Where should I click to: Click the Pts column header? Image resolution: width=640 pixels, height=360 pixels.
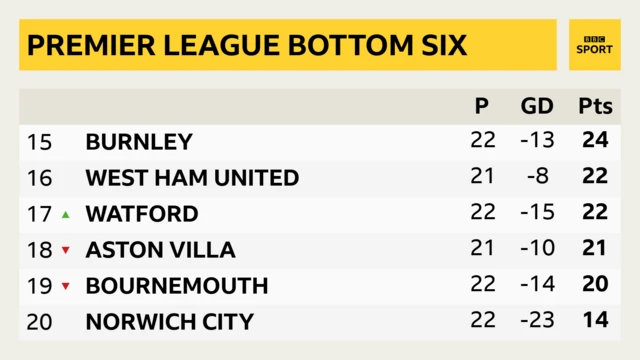(x=596, y=106)
